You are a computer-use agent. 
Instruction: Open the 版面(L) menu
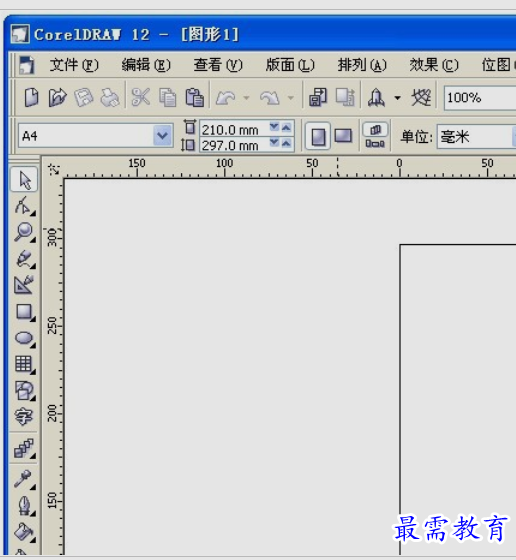[x=290, y=65]
